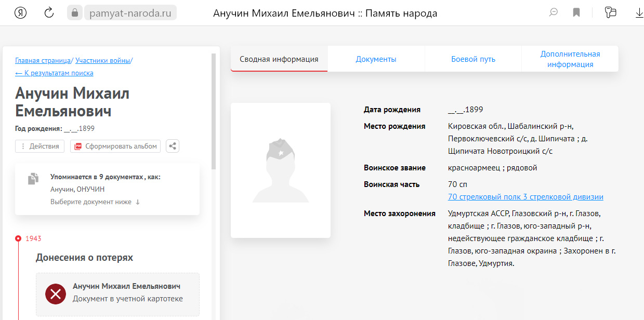The image size is (644, 320).
Task: Click the reader mode speech bubble icon
Action: point(554,13)
